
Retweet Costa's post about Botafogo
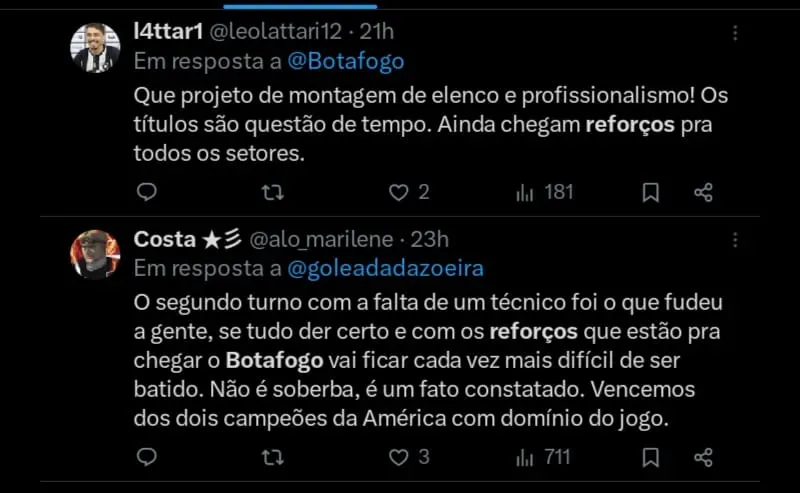tap(271, 457)
